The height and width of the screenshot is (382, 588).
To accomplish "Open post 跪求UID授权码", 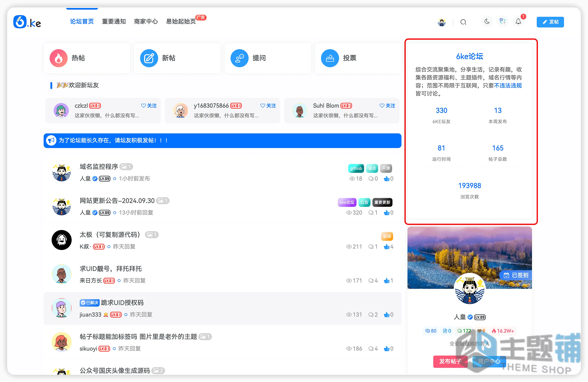I will pos(122,303).
